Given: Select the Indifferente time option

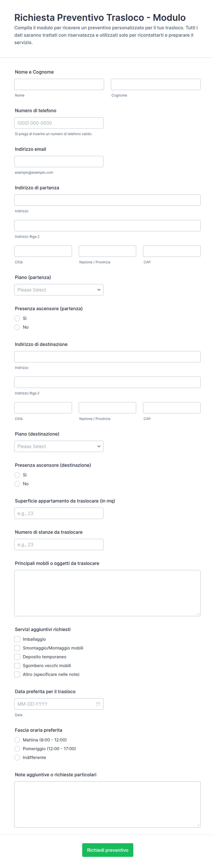Looking at the screenshot, I should pos(17,757).
